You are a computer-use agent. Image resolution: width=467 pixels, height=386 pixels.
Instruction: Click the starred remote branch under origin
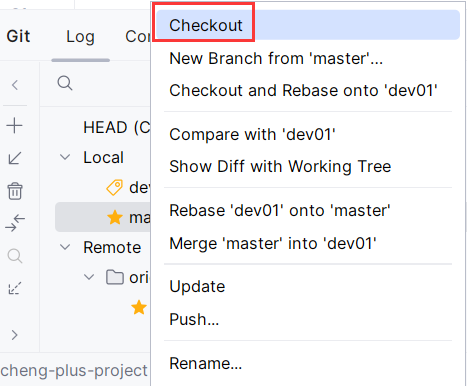(139, 307)
